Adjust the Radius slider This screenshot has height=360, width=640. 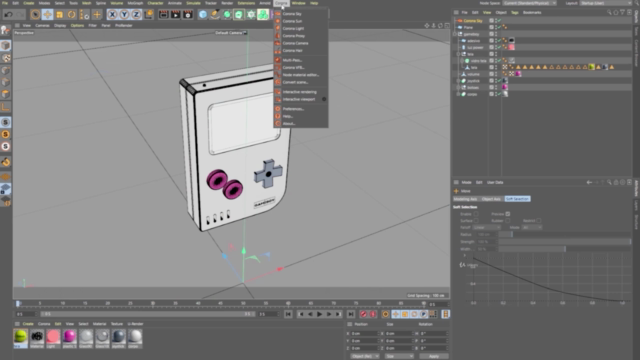coord(564,234)
